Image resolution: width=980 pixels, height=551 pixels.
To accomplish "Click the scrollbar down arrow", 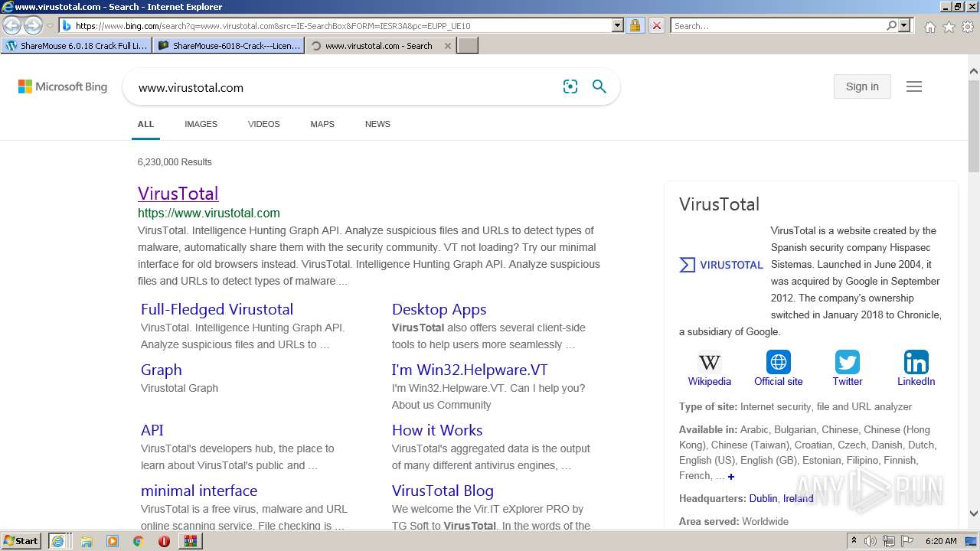I will (x=973, y=514).
